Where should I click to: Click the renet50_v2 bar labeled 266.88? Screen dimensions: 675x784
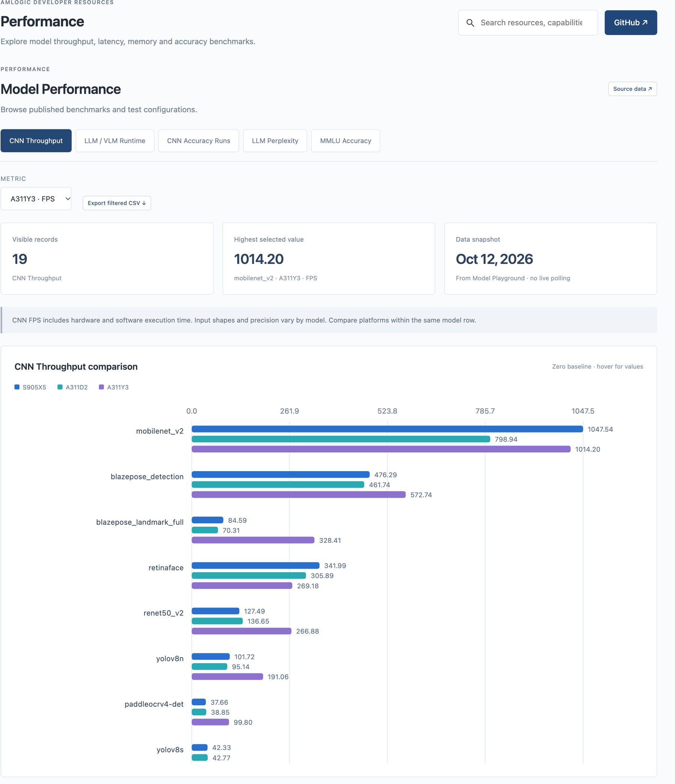click(242, 631)
